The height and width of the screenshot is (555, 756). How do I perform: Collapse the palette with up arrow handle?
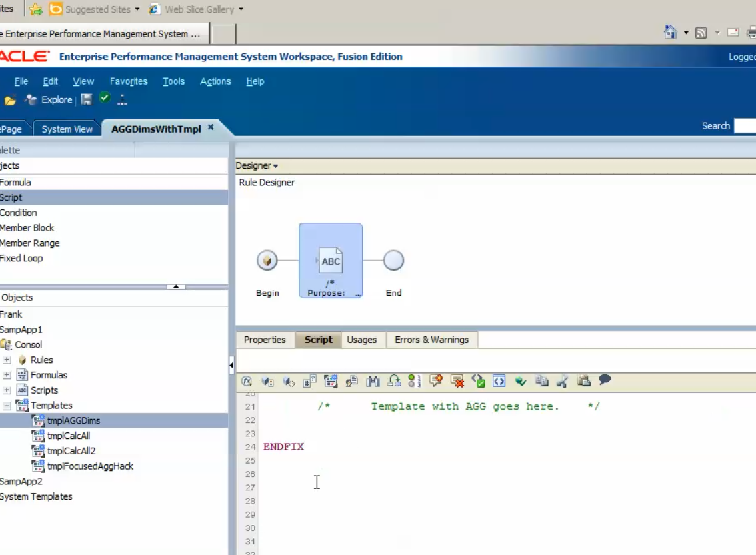pos(176,286)
